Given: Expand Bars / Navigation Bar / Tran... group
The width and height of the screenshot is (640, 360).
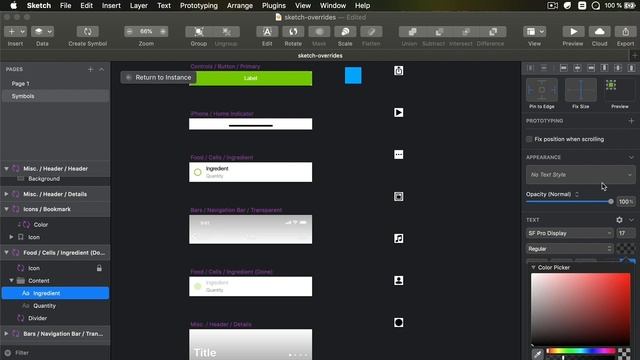Looking at the screenshot, I should tap(6, 333).
